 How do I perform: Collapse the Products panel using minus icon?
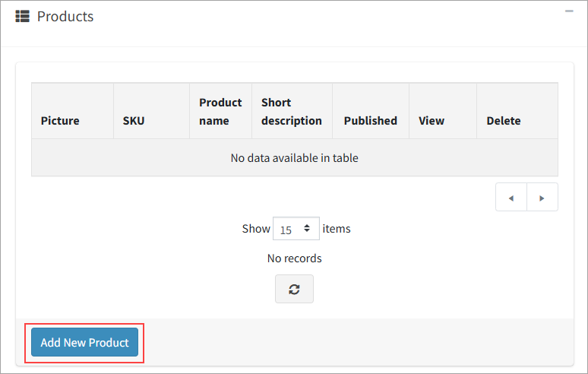(x=569, y=11)
